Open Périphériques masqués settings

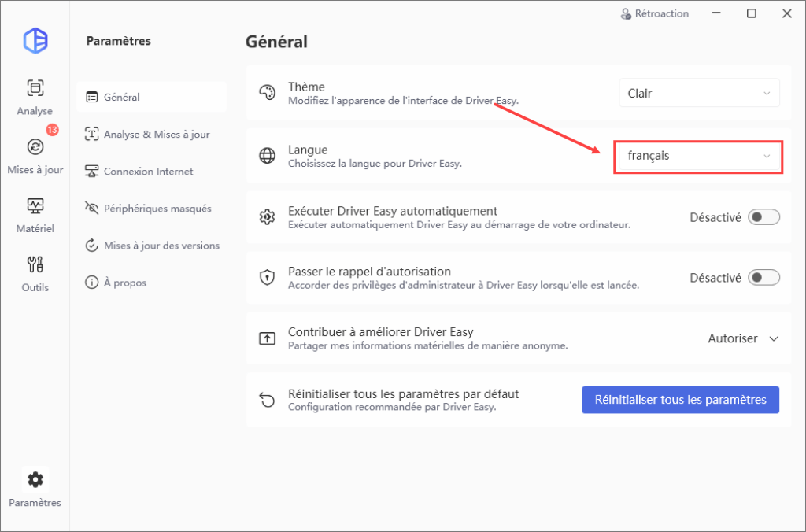152,209
